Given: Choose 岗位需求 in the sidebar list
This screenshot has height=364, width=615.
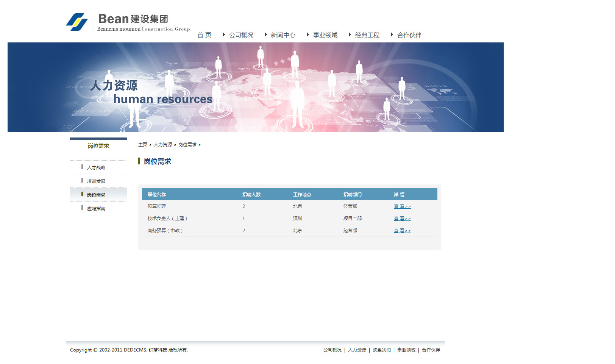Looking at the screenshot, I should (x=96, y=195).
